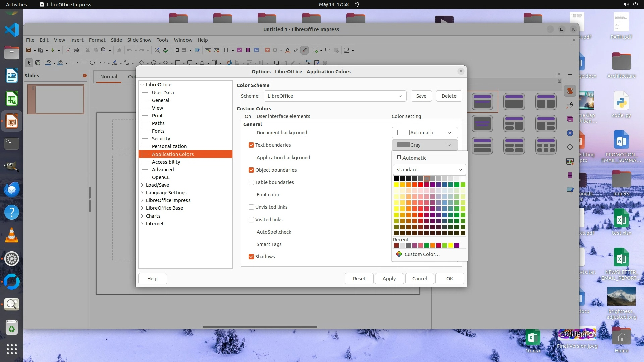Image resolution: width=644 pixels, height=362 pixels.
Task: Expand the Load/Save tree node
Action: pyautogui.click(x=142, y=185)
